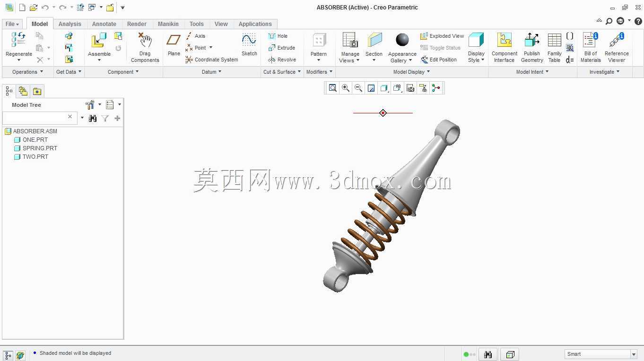Switch to the Annotate tab

(x=104, y=24)
